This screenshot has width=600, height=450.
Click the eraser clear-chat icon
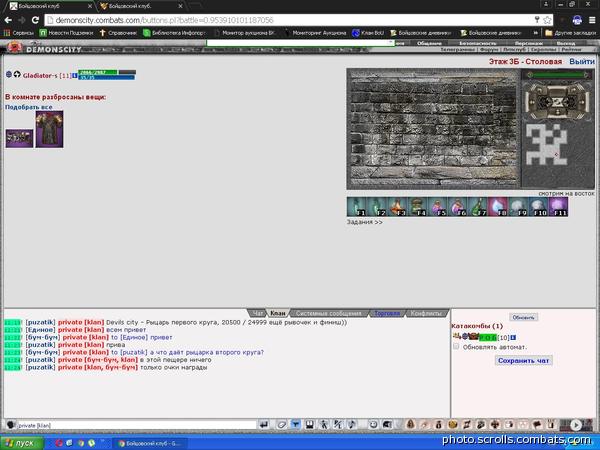point(281,425)
